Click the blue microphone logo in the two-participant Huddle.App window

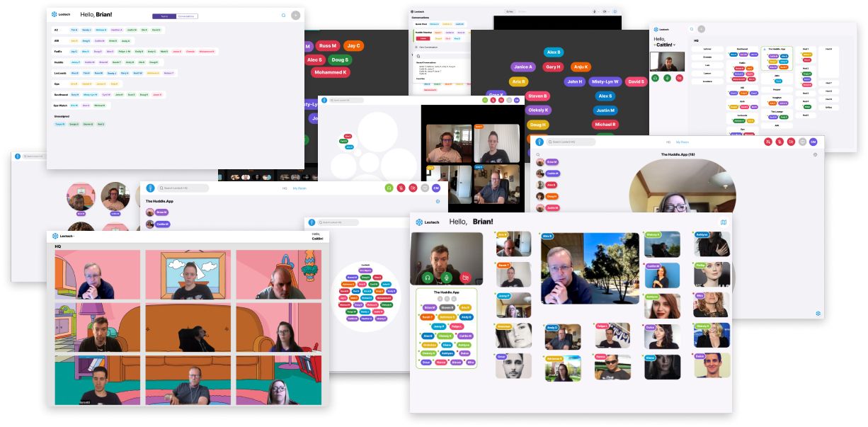tap(149, 188)
